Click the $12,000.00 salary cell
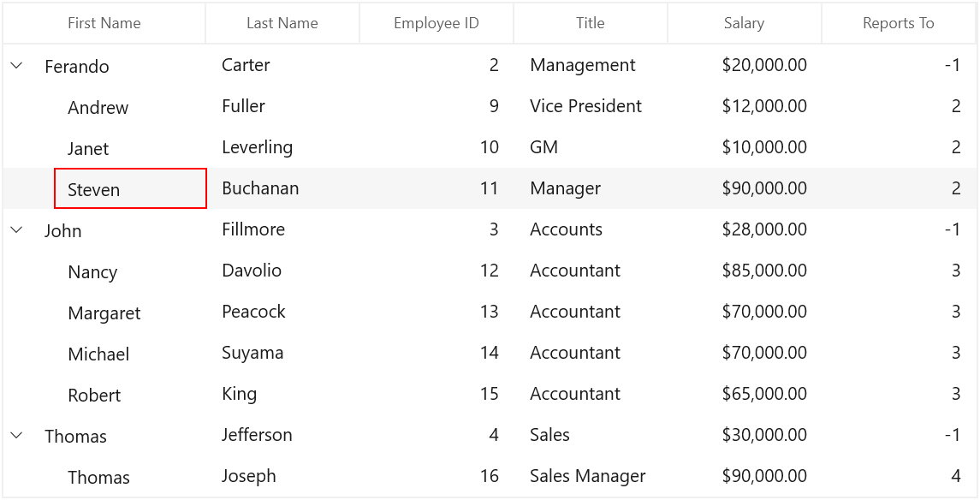Viewport: 980px width, 500px height. click(745, 105)
